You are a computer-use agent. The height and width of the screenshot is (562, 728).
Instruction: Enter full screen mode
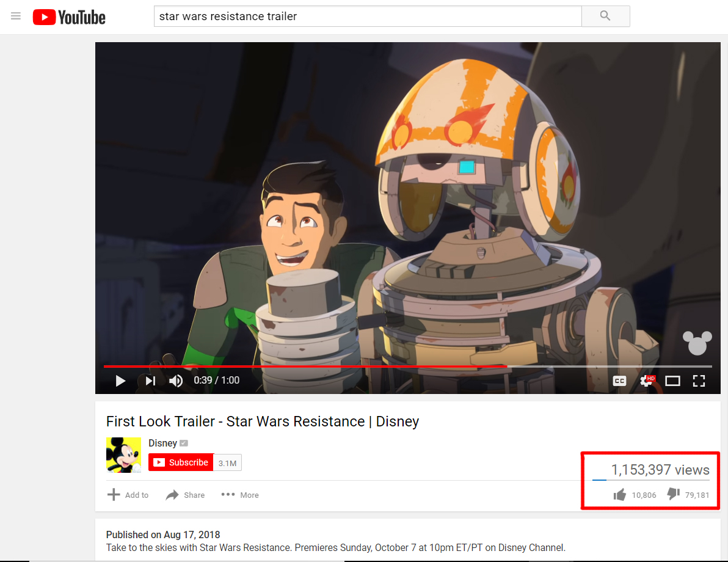[x=699, y=381]
